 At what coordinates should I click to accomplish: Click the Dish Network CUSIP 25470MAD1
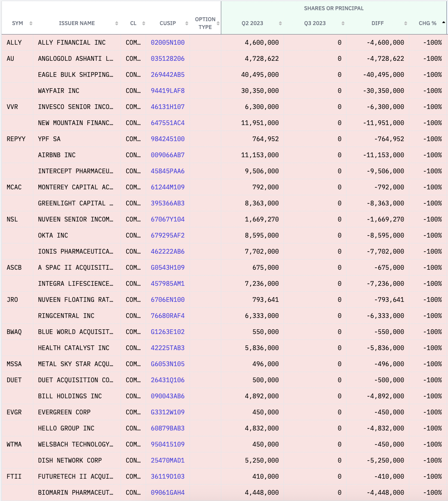(168, 461)
